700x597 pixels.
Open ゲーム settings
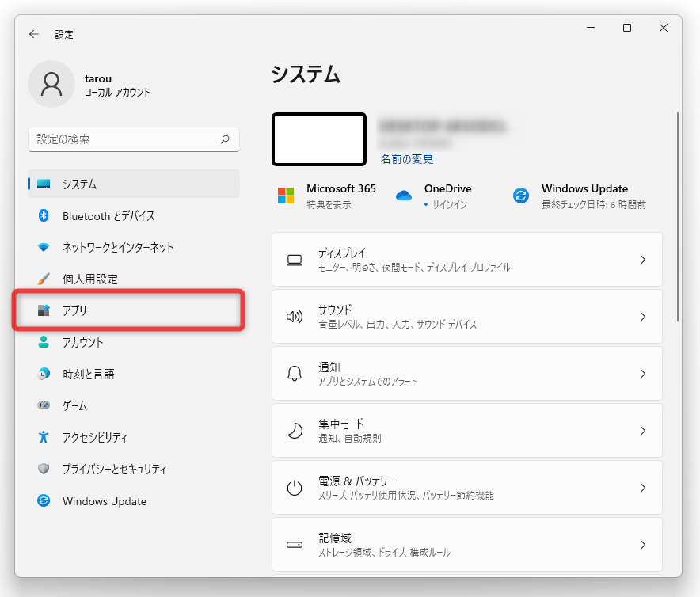coord(134,405)
